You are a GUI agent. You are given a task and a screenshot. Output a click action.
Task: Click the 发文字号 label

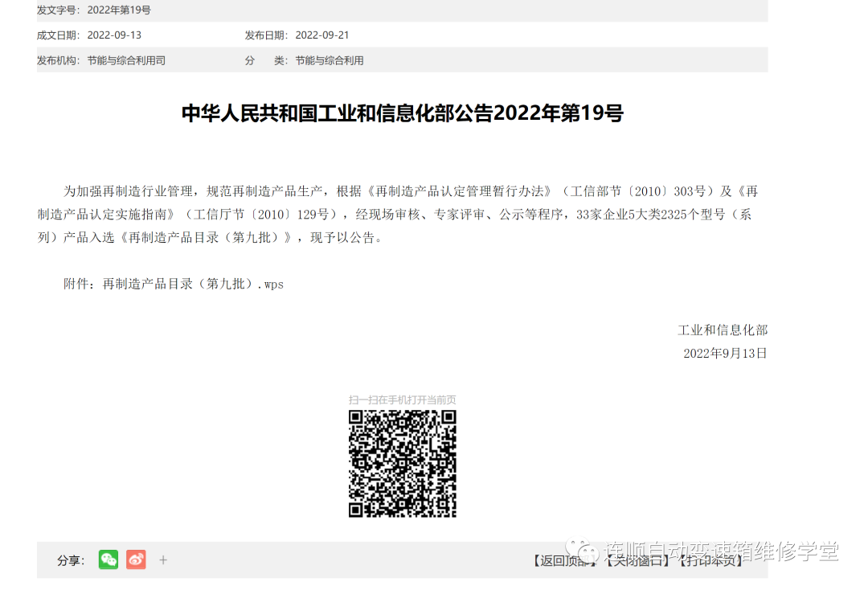point(58,10)
